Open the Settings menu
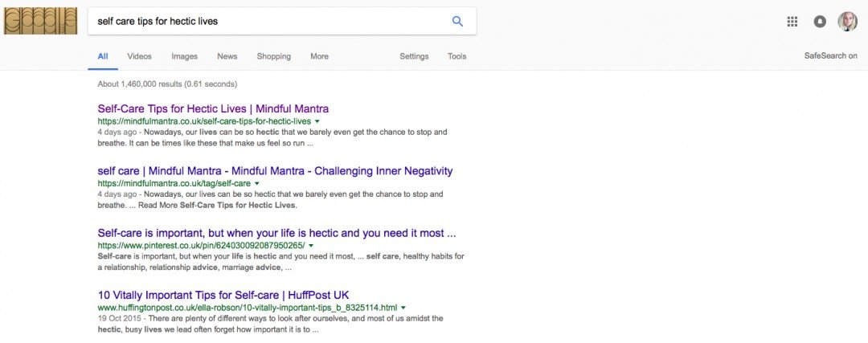The image size is (868, 343). click(414, 56)
